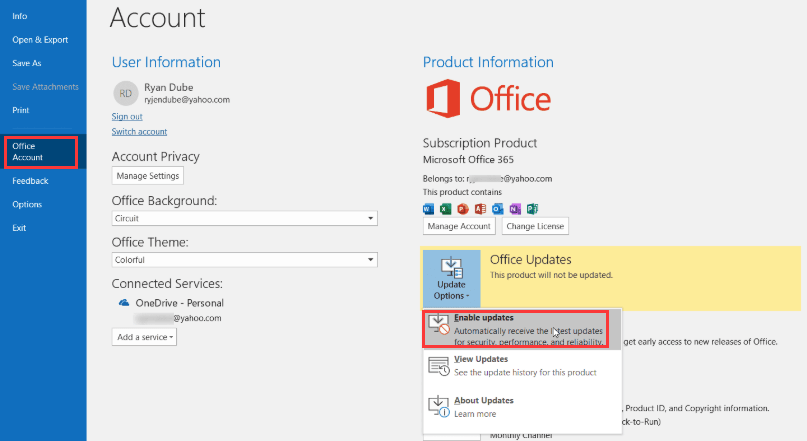Click the Subscription Product heading
Image resolution: width=807 pixels, height=441 pixels.
coord(480,143)
